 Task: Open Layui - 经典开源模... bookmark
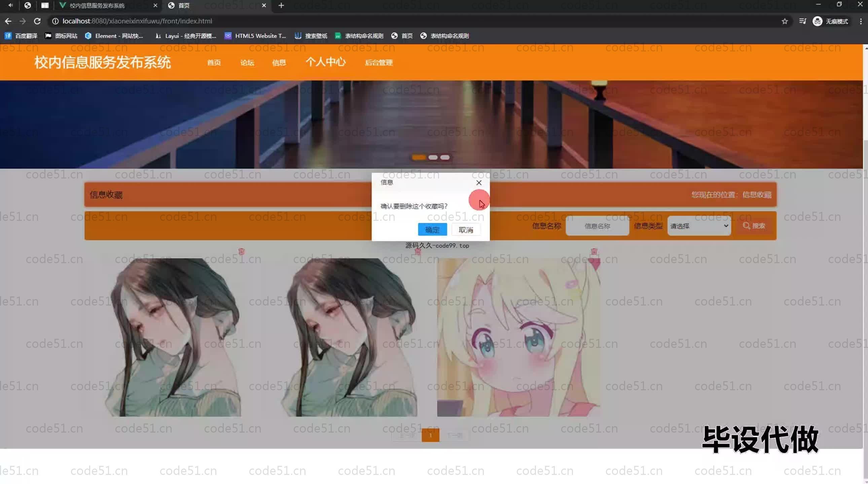click(186, 36)
